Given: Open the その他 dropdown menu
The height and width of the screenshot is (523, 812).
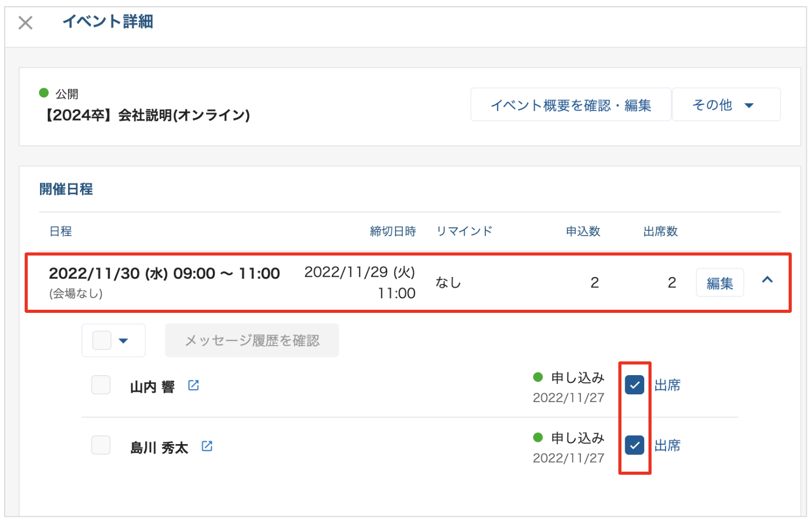Looking at the screenshot, I should tap(725, 105).
